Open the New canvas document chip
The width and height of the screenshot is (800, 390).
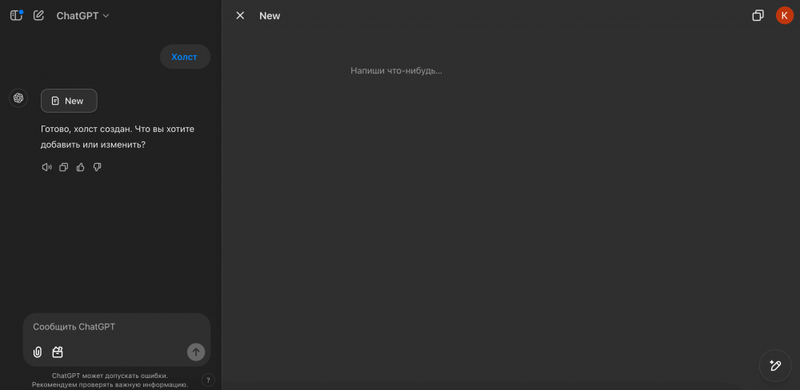69,101
